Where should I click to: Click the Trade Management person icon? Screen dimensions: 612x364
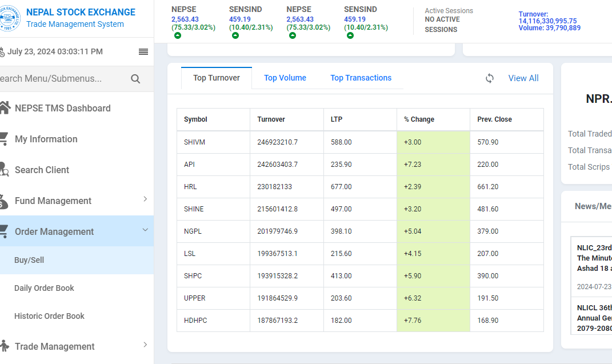click(5, 346)
